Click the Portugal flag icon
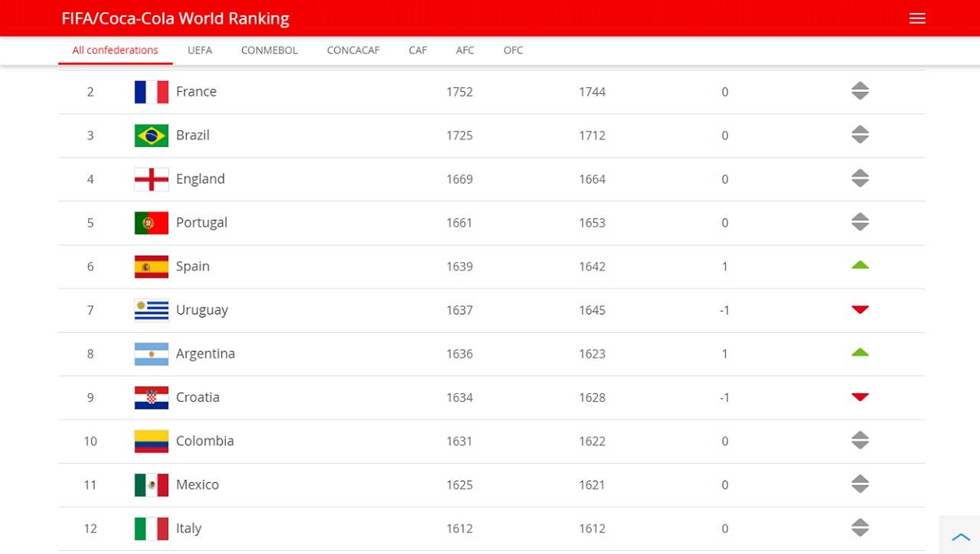 coord(151,223)
